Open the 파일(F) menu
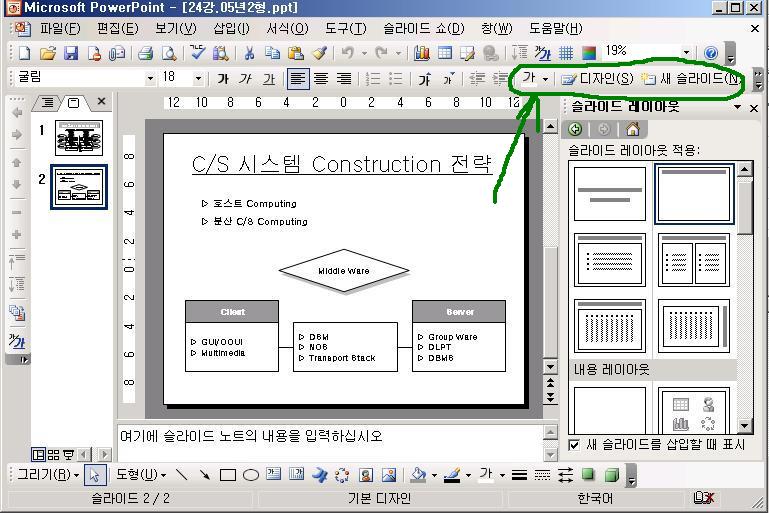Image resolution: width=769 pixels, height=513 pixels. [60, 28]
